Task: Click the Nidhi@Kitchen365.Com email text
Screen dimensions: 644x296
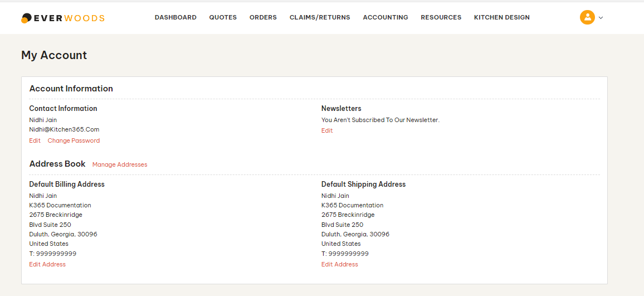Action: [64, 129]
